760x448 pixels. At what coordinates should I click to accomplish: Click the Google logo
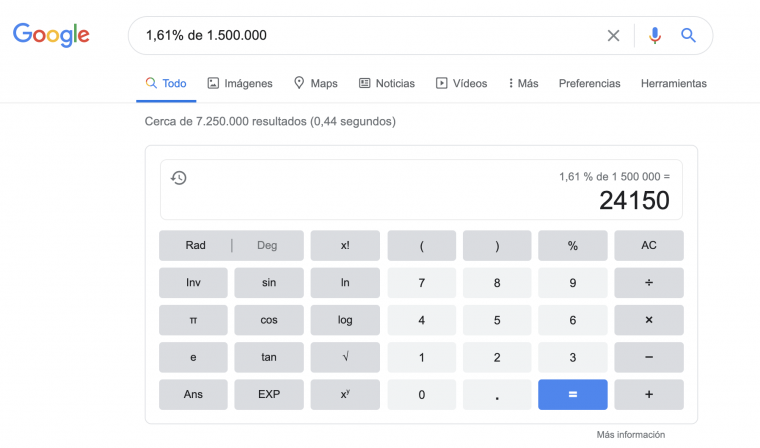click(51, 35)
